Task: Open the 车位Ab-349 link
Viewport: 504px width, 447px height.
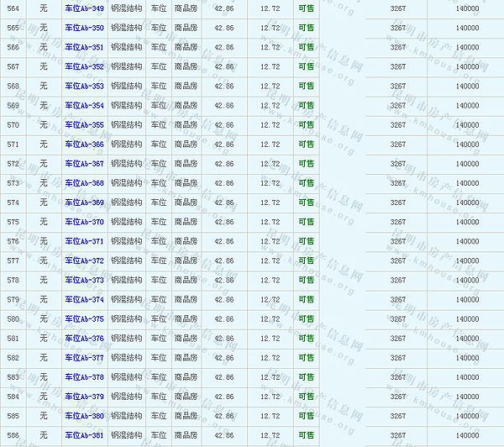Action: pyautogui.click(x=84, y=8)
